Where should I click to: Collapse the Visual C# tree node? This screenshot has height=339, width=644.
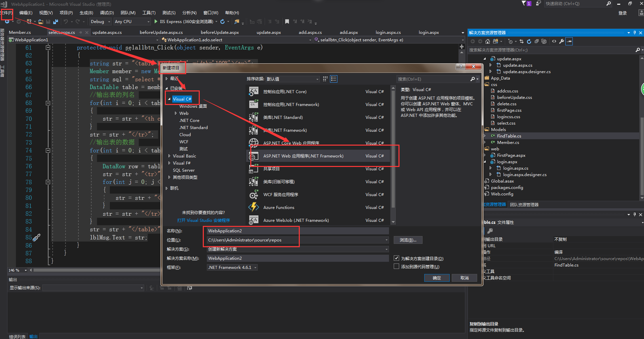(x=169, y=99)
